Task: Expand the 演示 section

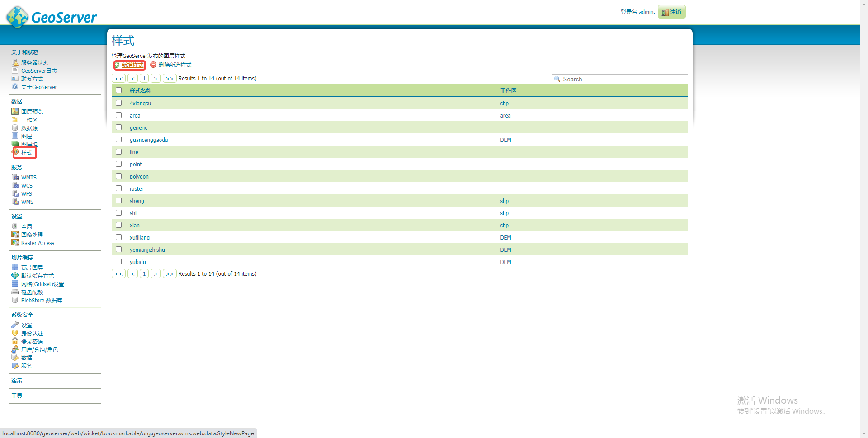Action: 17,381
